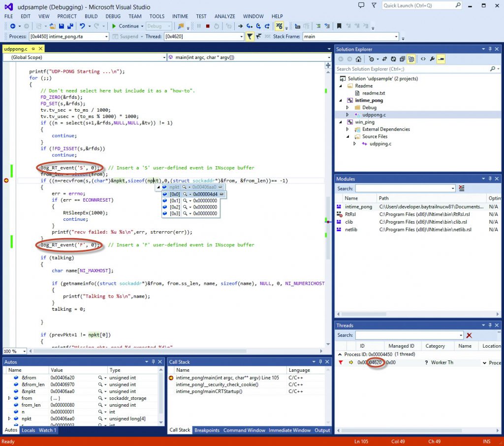Viewport: 504px width, 446px height.
Task: Switch to the Locals tab
Action: tap(28, 430)
